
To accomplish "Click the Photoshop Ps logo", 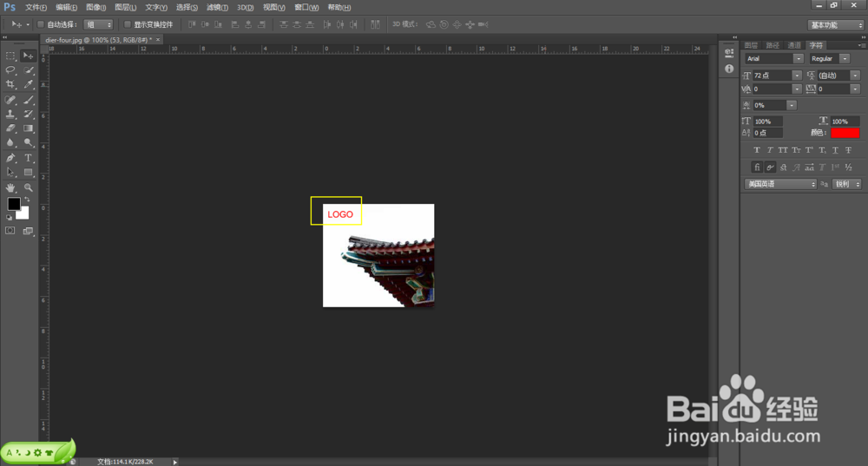I will tap(10, 7).
